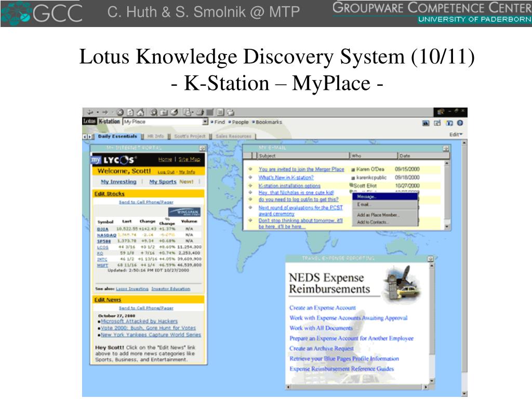Switch to the HR Info tab
This screenshot has height=399, width=532.
pyautogui.click(x=155, y=137)
